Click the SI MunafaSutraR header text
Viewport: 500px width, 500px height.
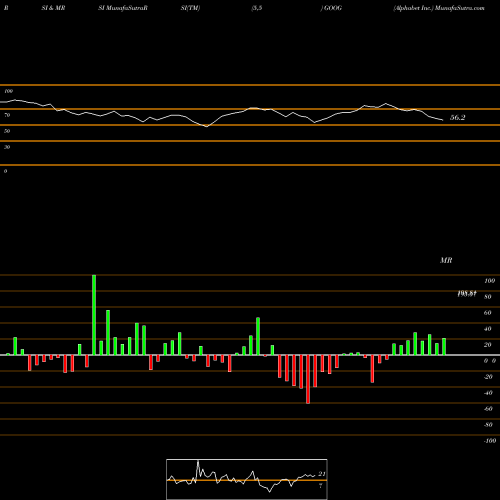tap(123, 8)
